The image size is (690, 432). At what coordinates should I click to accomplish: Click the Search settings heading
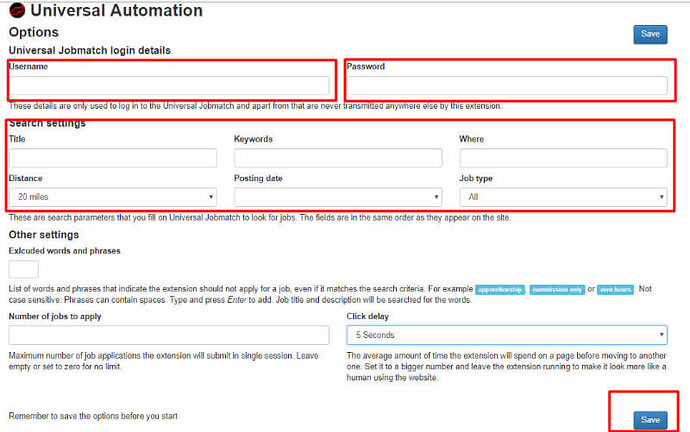[46, 123]
